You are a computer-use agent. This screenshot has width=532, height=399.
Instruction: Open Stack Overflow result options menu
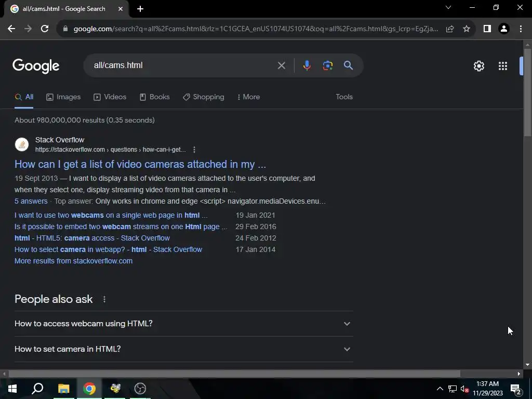[x=194, y=150]
